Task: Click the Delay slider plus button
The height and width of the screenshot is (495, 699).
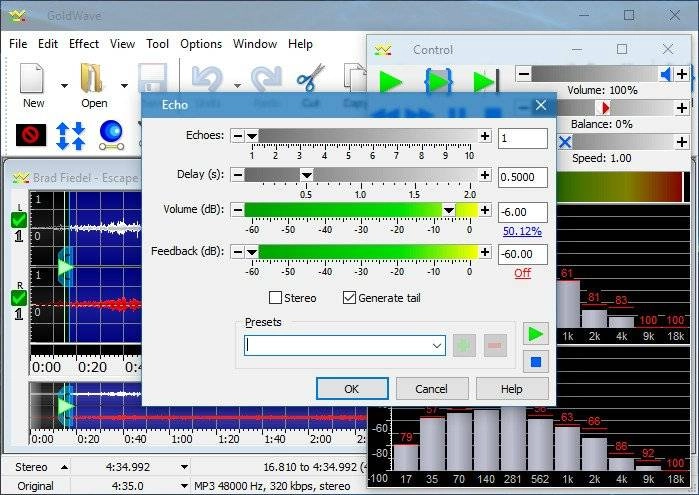Action: pos(485,175)
